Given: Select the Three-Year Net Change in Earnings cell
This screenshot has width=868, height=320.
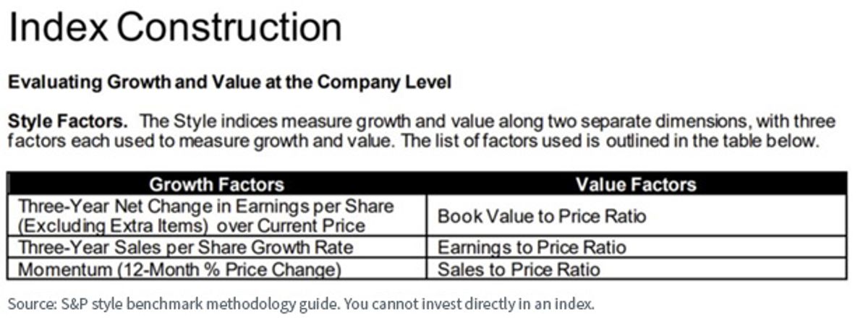Looking at the screenshot, I should pos(216,216).
